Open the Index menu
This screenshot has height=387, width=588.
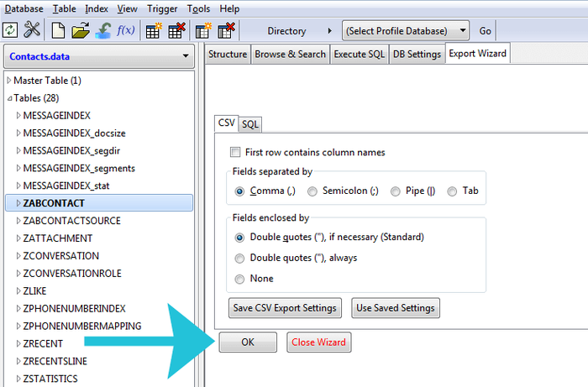point(97,8)
